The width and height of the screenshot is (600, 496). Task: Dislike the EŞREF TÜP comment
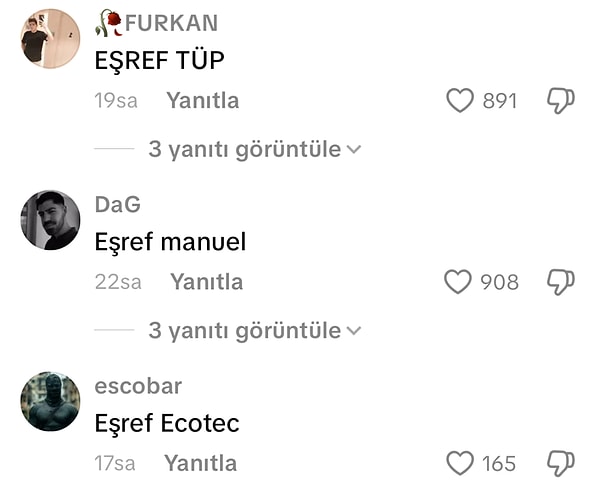click(x=561, y=101)
